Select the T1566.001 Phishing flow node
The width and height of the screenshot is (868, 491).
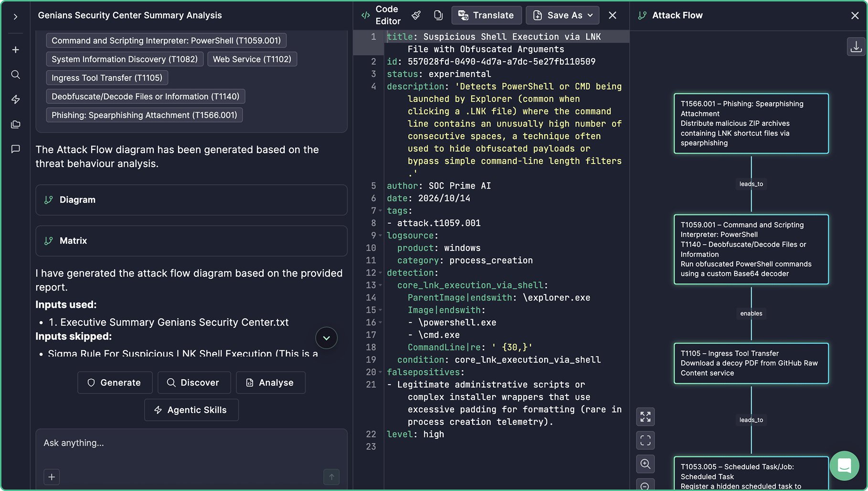[751, 123]
